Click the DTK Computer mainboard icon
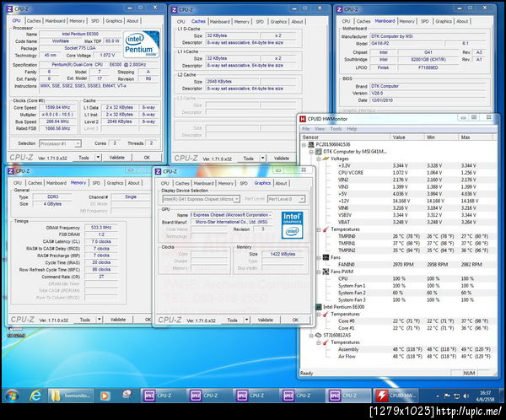 (318, 152)
